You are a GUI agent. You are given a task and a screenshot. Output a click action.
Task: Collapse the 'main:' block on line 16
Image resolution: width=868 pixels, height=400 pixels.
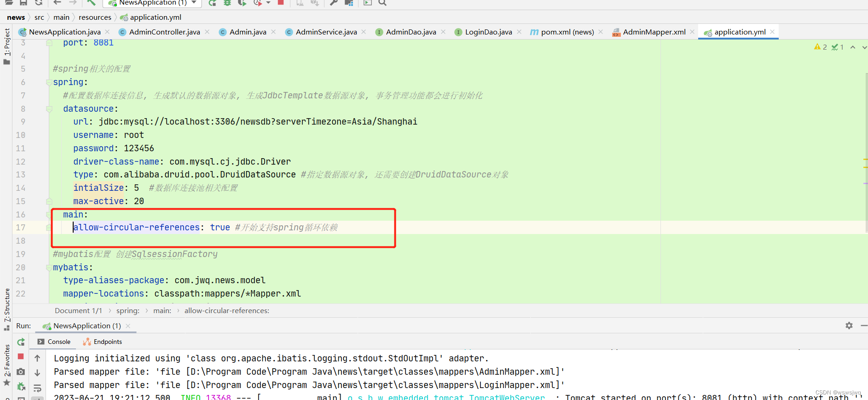(49, 215)
